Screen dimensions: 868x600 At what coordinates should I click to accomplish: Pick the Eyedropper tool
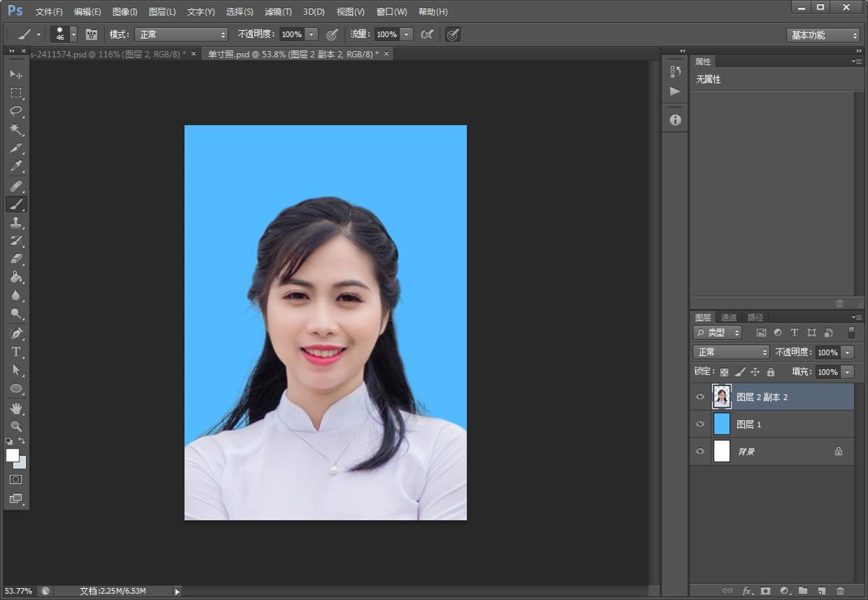[x=16, y=167]
